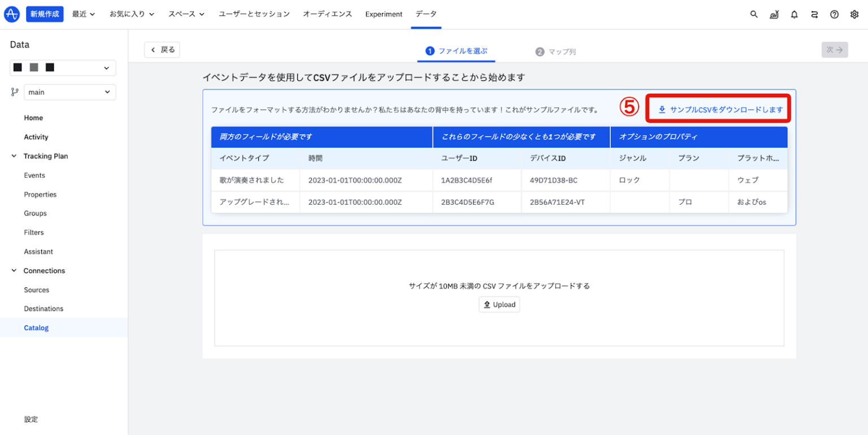Click the Upload button for CSV files

[499, 304]
